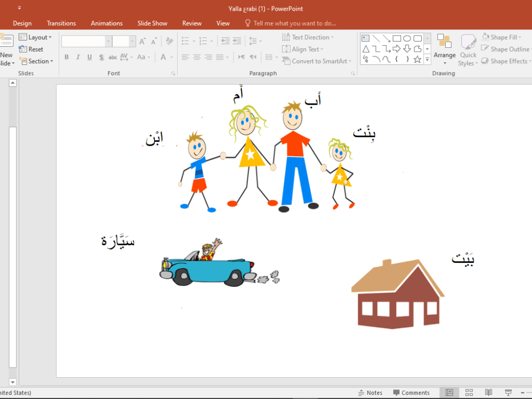
Task: Open the Slide Show tab
Action: pos(152,23)
